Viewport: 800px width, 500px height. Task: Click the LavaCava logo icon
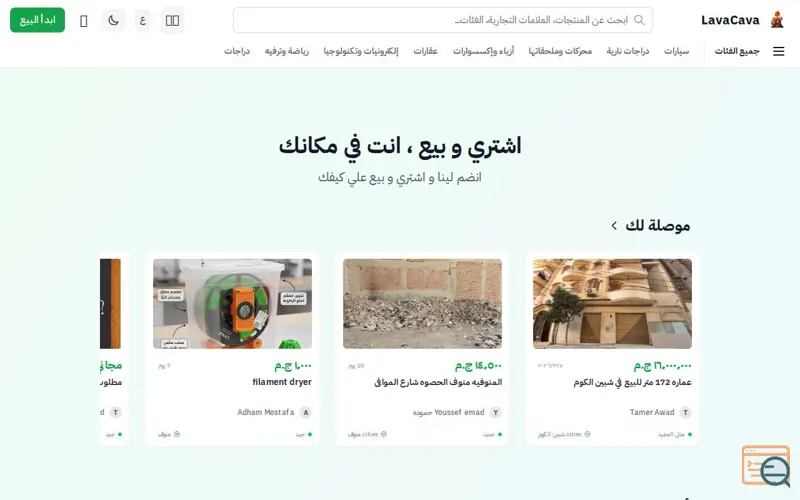(x=777, y=20)
